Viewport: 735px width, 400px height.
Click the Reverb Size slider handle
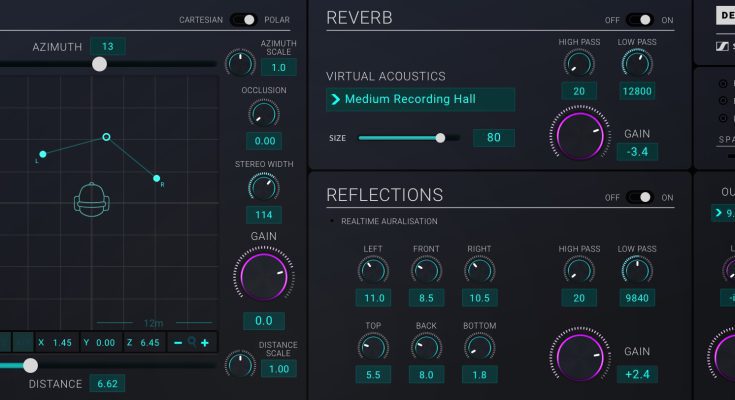pyautogui.click(x=440, y=138)
